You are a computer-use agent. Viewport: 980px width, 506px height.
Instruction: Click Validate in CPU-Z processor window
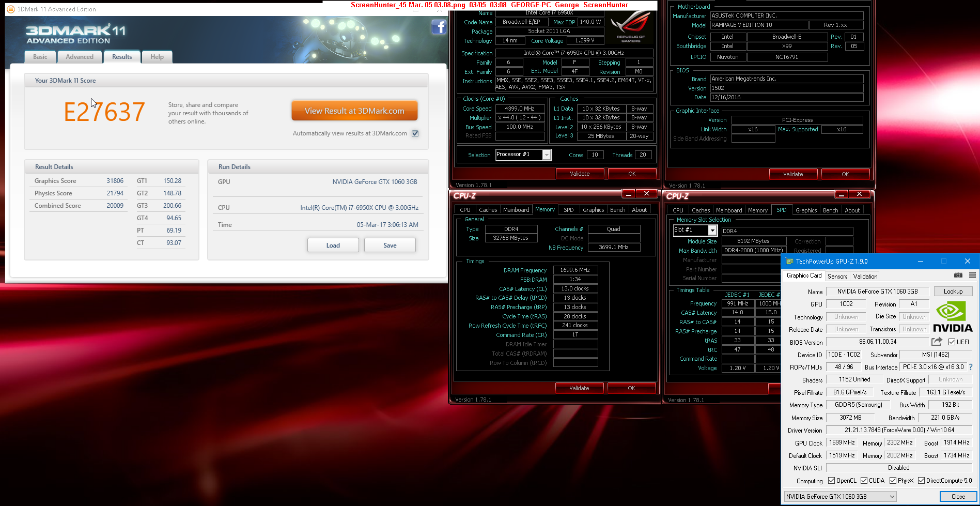pos(580,174)
